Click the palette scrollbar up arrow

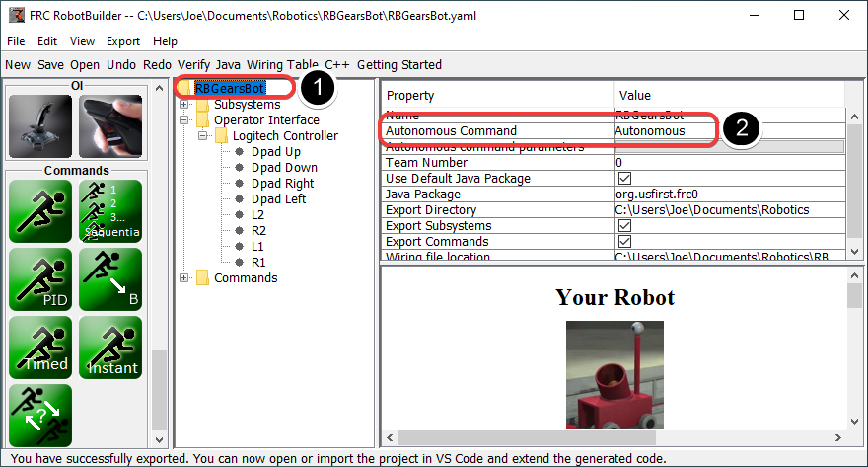pyautogui.click(x=159, y=88)
